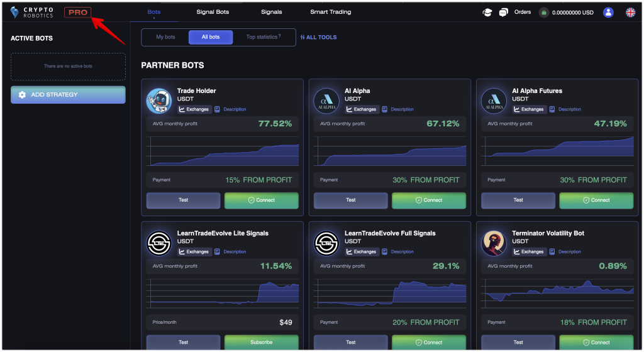
Task: Open Exchanges for AI Alpha Futures
Action: pos(530,109)
